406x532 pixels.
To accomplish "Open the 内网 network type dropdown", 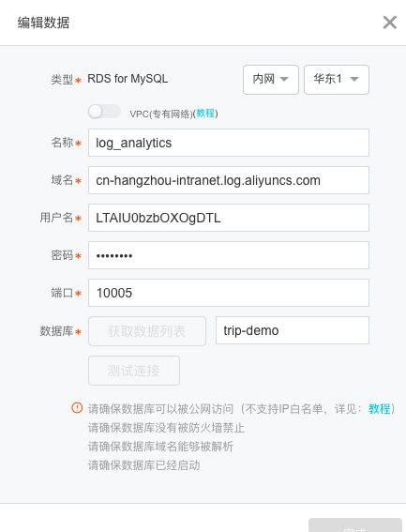I will point(271,80).
